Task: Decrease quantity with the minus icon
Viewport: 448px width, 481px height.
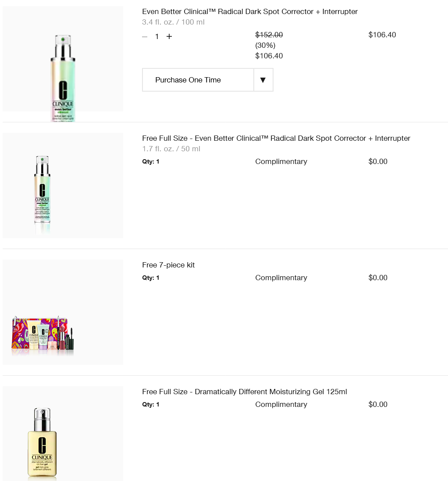Action: click(x=145, y=37)
